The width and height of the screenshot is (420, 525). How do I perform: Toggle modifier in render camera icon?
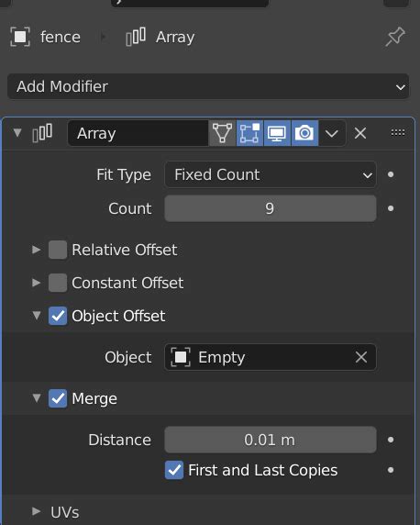304,133
